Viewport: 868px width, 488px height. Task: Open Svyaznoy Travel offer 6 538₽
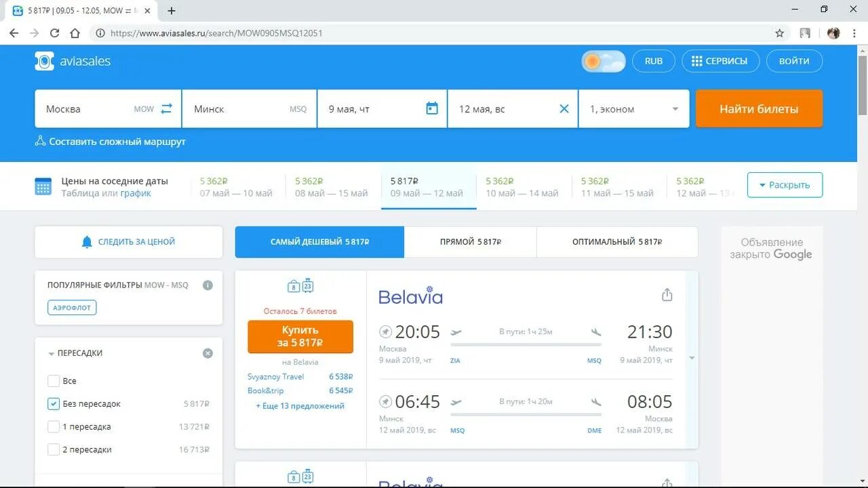click(300, 377)
